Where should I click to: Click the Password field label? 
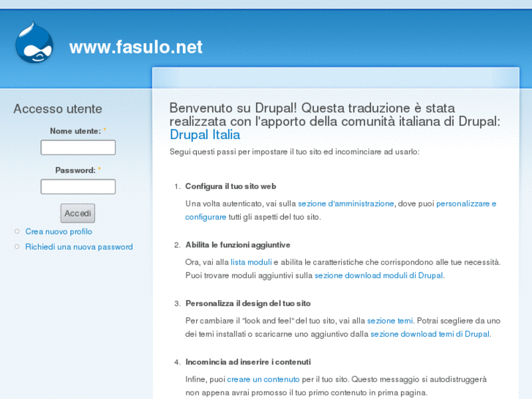[x=75, y=170]
